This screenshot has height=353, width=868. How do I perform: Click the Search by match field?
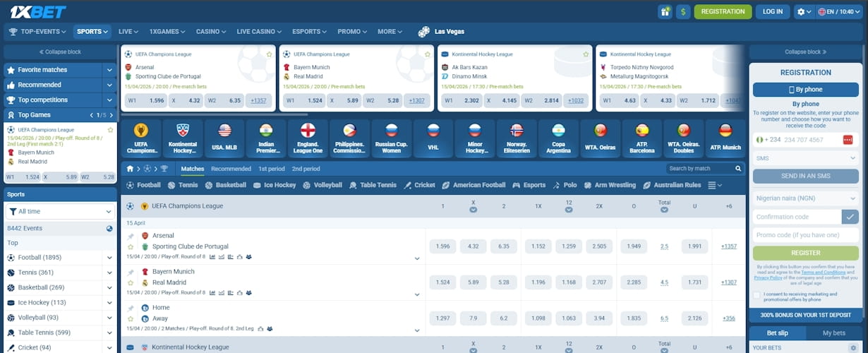click(x=699, y=169)
